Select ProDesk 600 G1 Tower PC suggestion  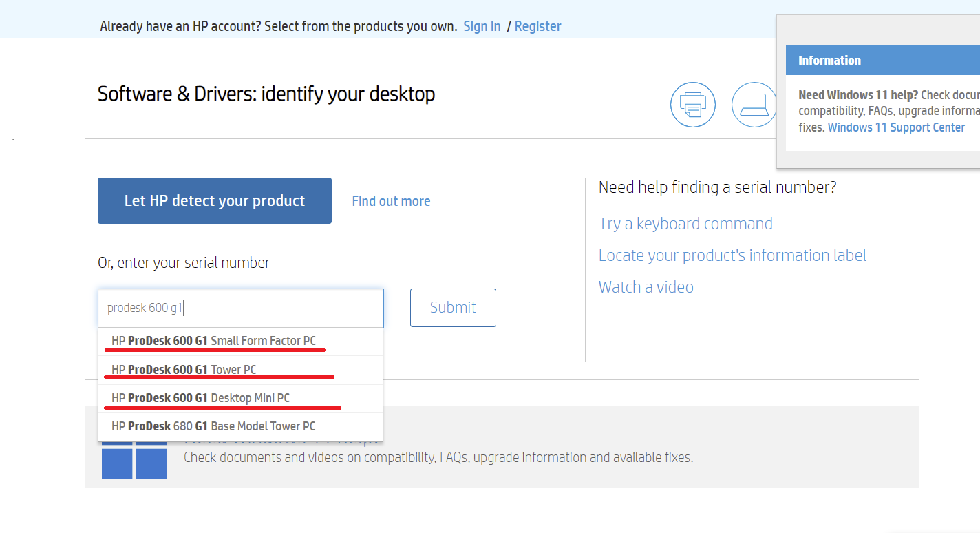coord(184,370)
